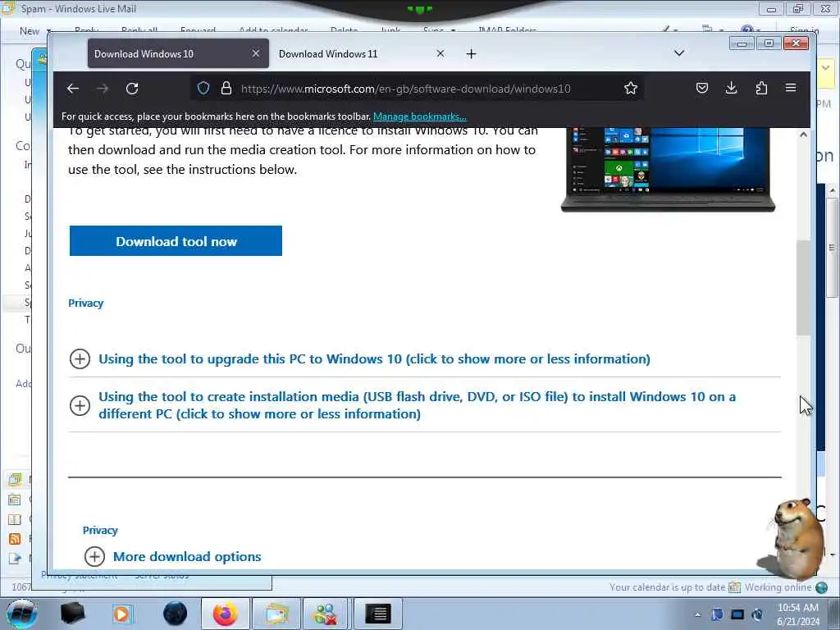Click Working online status in Live Mail
Screen dimensions: 840x630
[786, 587]
